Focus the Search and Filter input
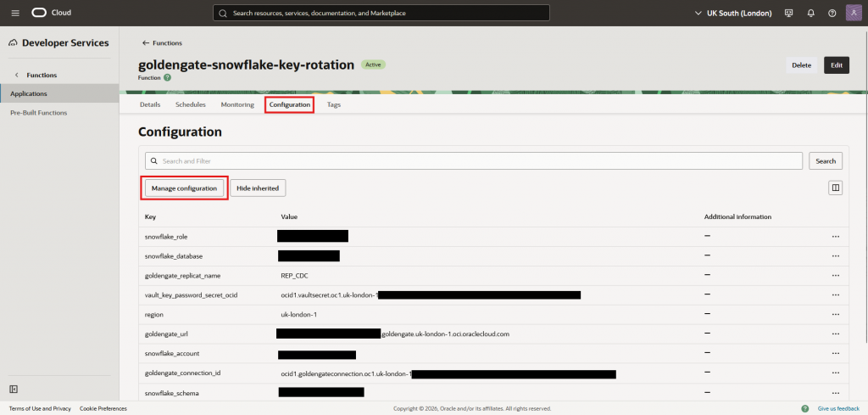The height and width of the screenshot is (415, 868). [x=474, y=161]
